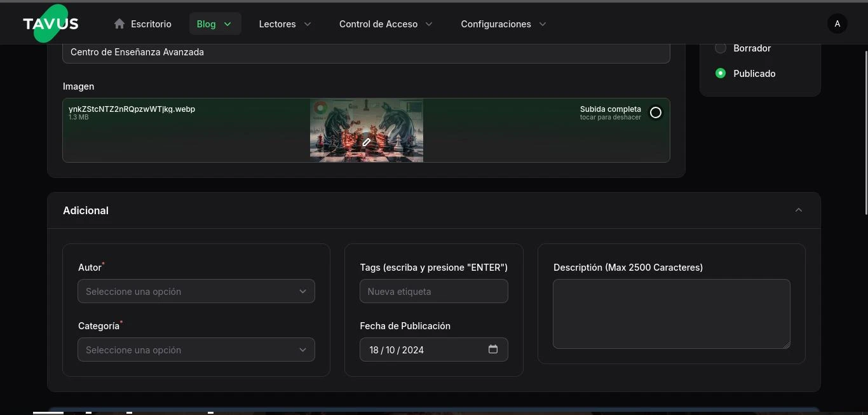The image size is (868, 415).
Task: Click the Tags 'Nueva etiqueta' input
Action: pos(433,292)
